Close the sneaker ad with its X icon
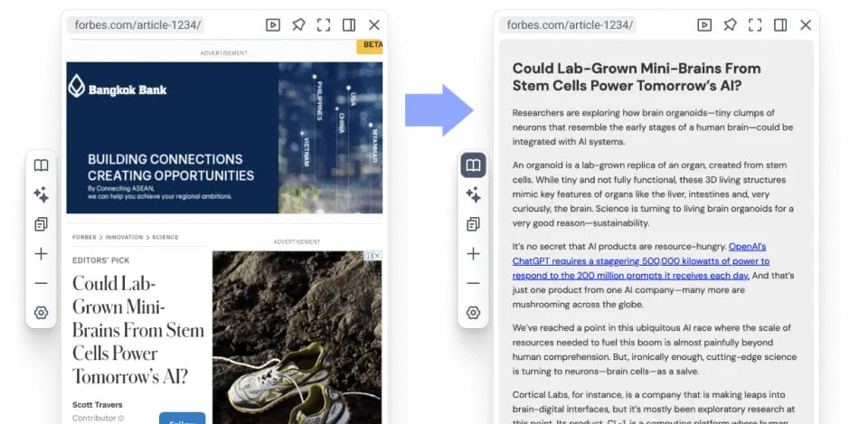 coord(377,256)
